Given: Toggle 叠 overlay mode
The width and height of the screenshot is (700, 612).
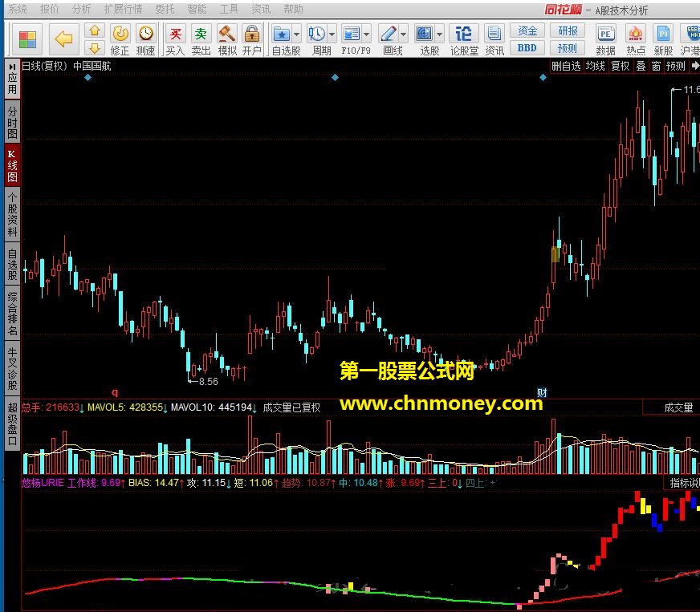Looking at the screenshot, I should pos(641,66).
